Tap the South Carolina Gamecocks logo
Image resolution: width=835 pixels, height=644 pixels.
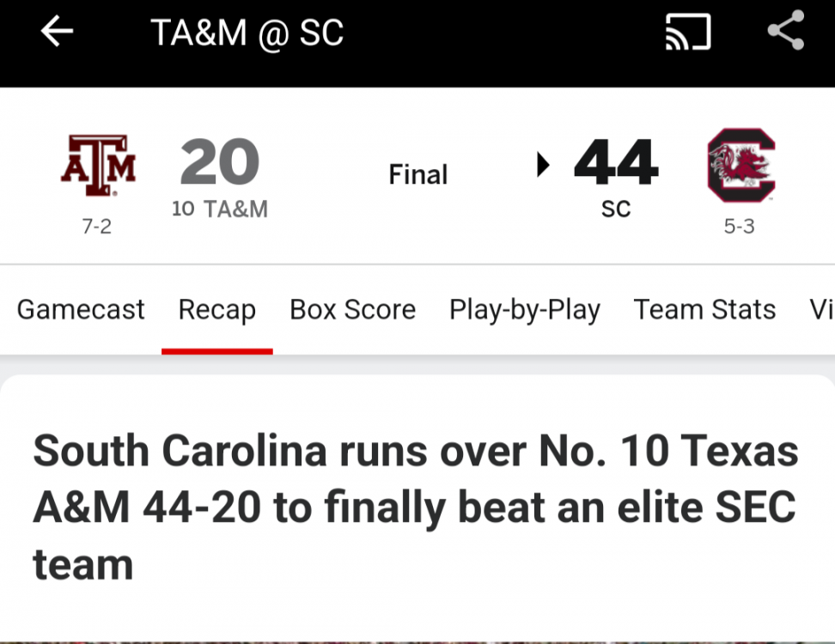741,165
